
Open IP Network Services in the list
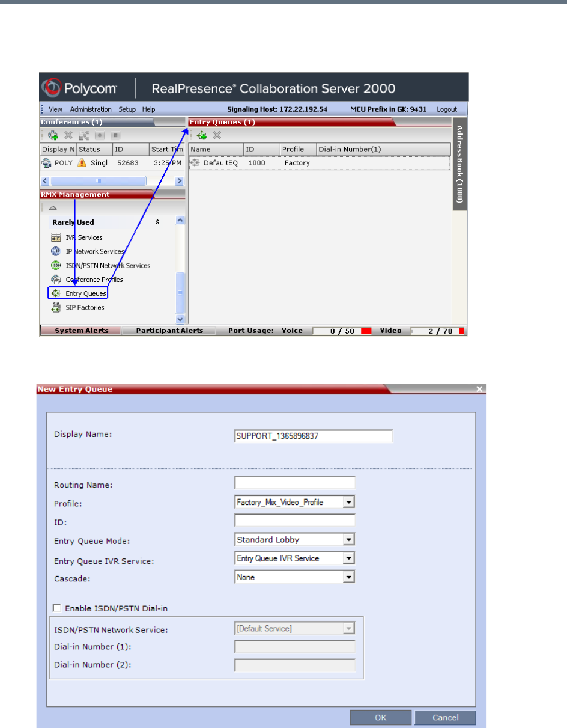point(95,251)
